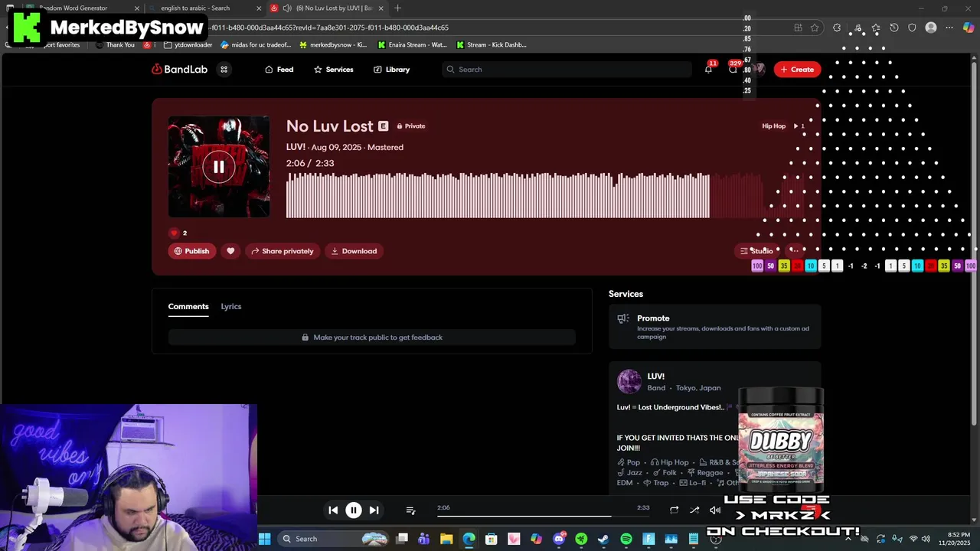The height and width of the screenshot is (551, 980).
Task: Click the LUV! artist link under title
Action: click(296, 147)
